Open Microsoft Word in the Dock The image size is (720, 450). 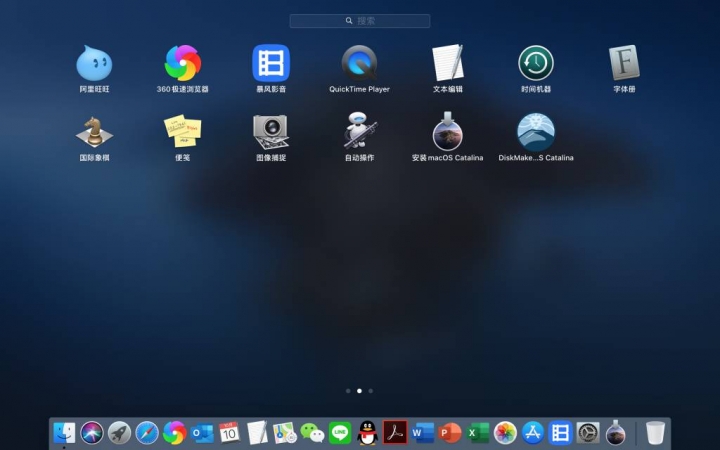[x=422, y=433]
